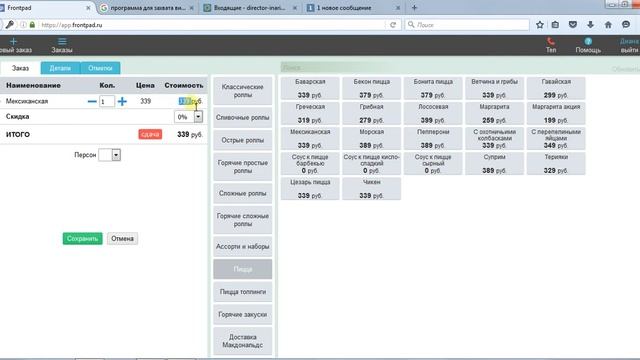This screenshot has width=640, height=360.
Task: Select Сливочные роллы category
Action: tap(242, 118)
